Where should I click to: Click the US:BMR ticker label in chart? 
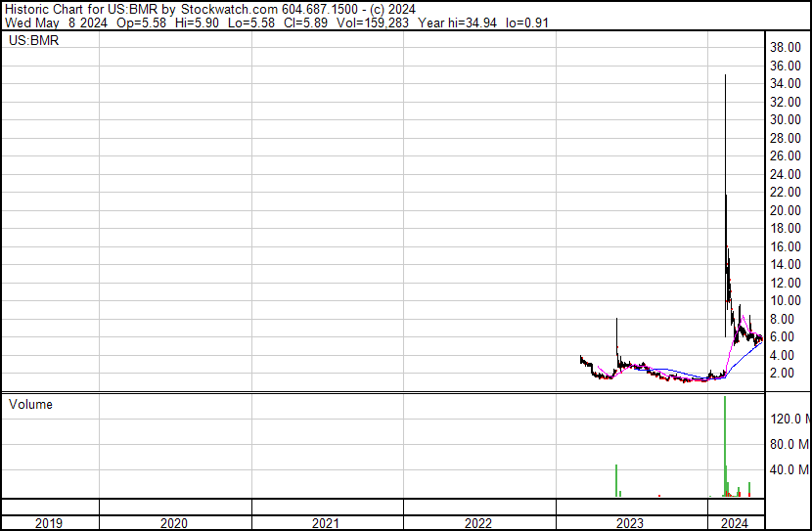tap(33, 40)
